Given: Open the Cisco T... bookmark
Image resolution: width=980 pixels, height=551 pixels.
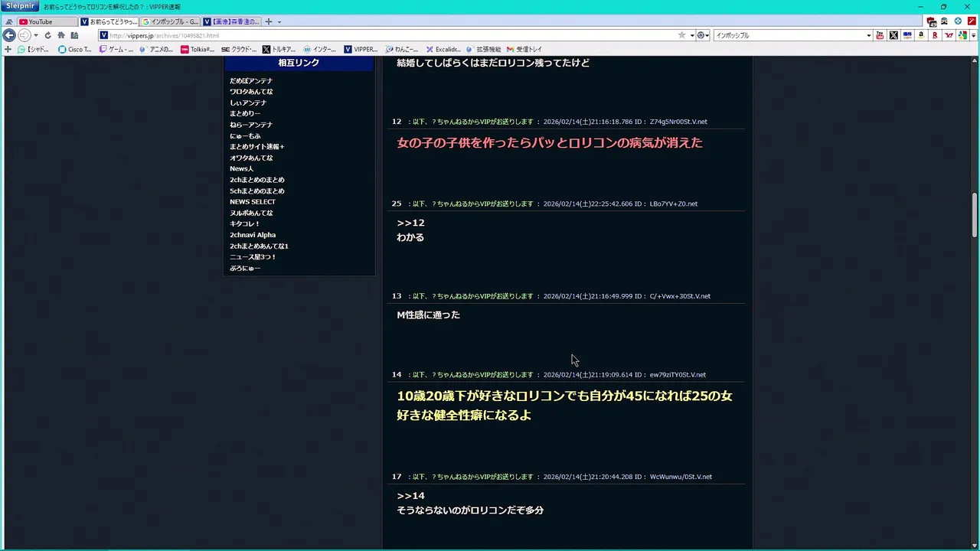Looking at the screenshot, I should [75, 49].
